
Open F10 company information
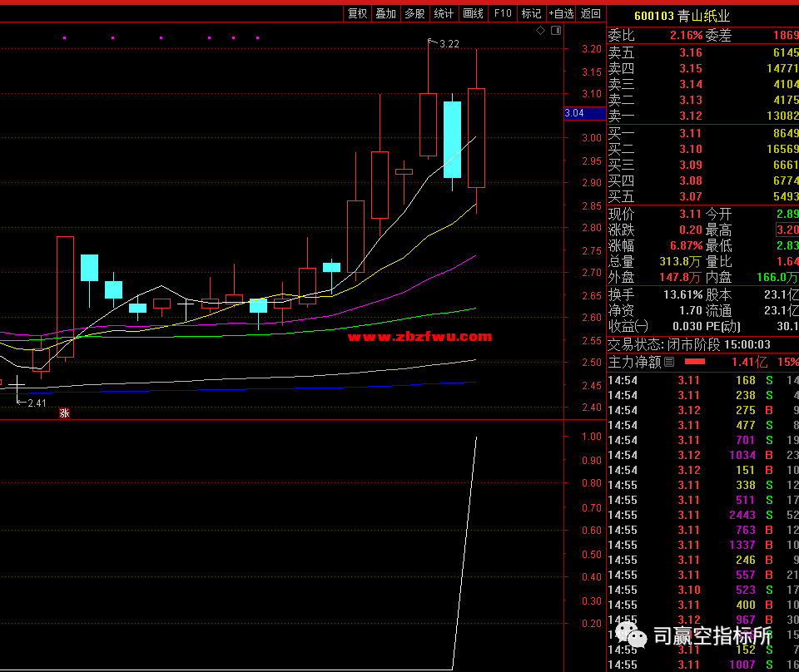click(x=503, y=14)
